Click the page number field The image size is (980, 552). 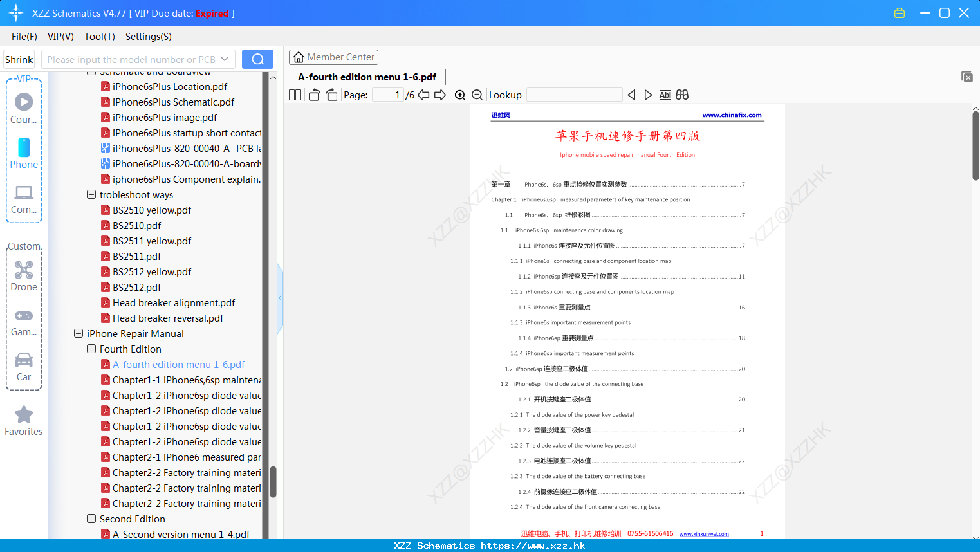pos(387,95)
